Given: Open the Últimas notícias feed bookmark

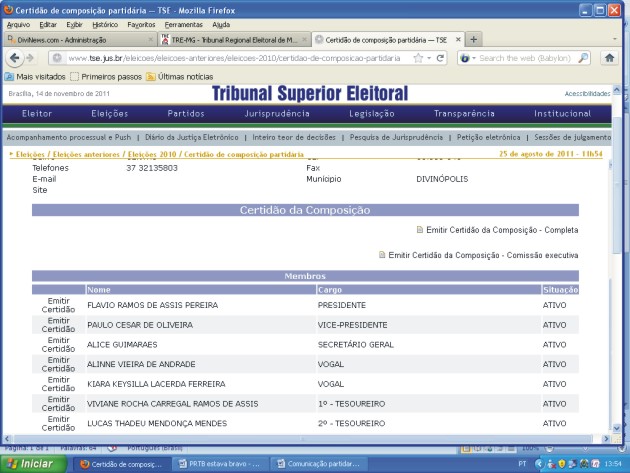Looking at the screenshot, I should [180, 76].
